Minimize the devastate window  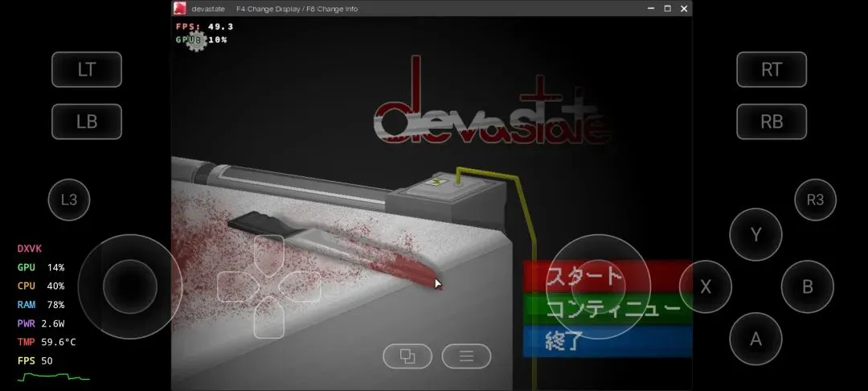[651, 8]
